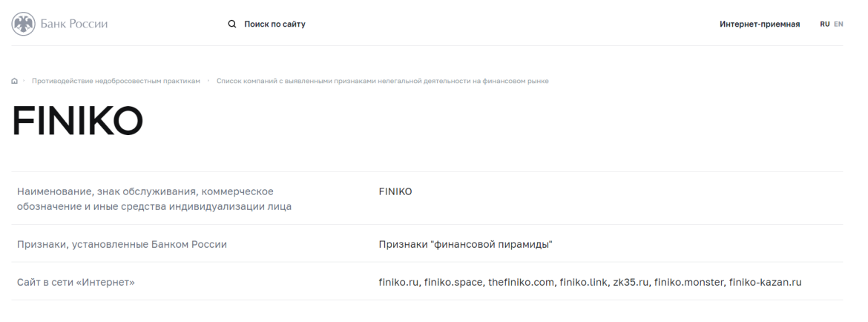Click the "Признаки, установленные Банком России" label
Image resolution: width=868 pixels, height=322 pixels.
click(x=122, y=244)
